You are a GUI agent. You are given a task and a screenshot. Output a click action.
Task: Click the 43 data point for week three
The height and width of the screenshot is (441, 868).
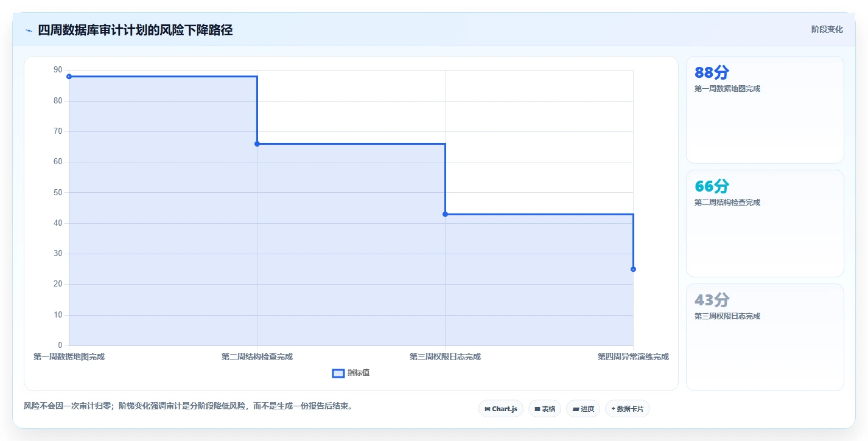point(445,214)
